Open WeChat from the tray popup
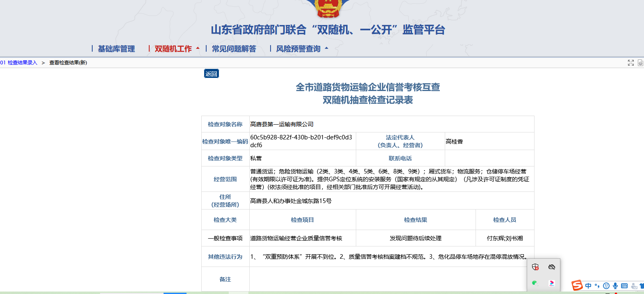This screenshot has height=294, width=644. point(535,283)
